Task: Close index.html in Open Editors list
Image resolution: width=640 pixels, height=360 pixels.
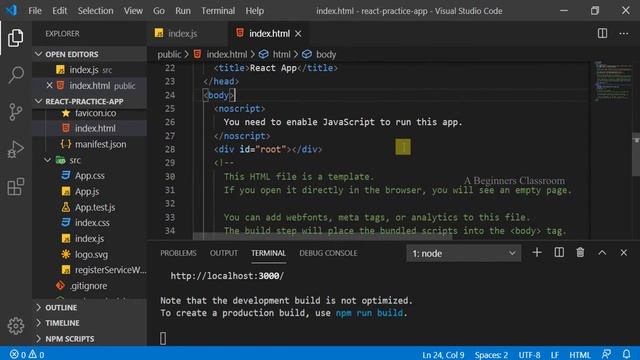Action: tap(49, 85)
